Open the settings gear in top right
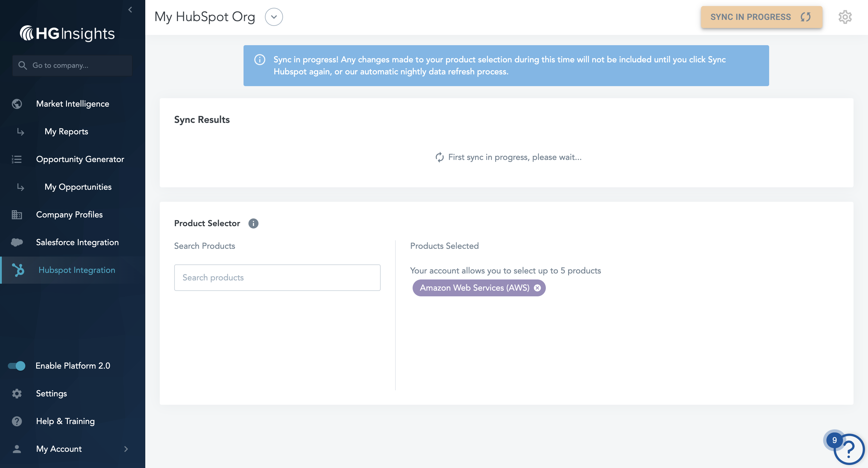This screenshot has height=468, width=868. point(845,17)
